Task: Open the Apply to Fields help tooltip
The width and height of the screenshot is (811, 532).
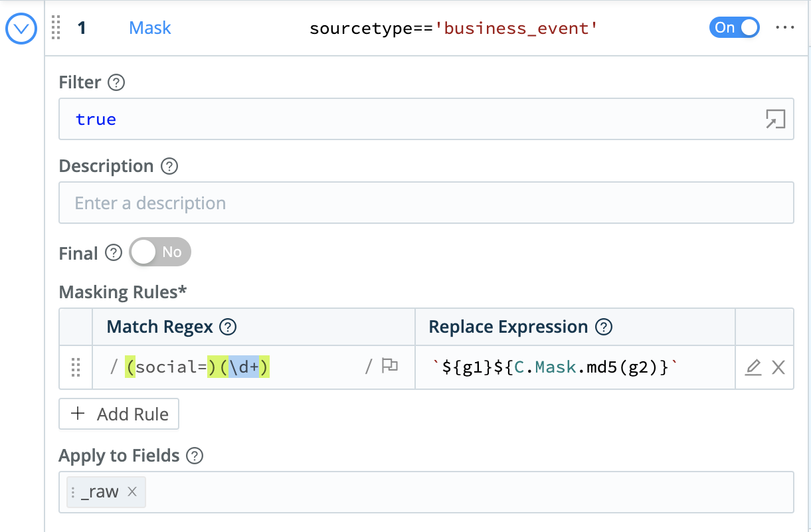Action: tap(193, 456)
